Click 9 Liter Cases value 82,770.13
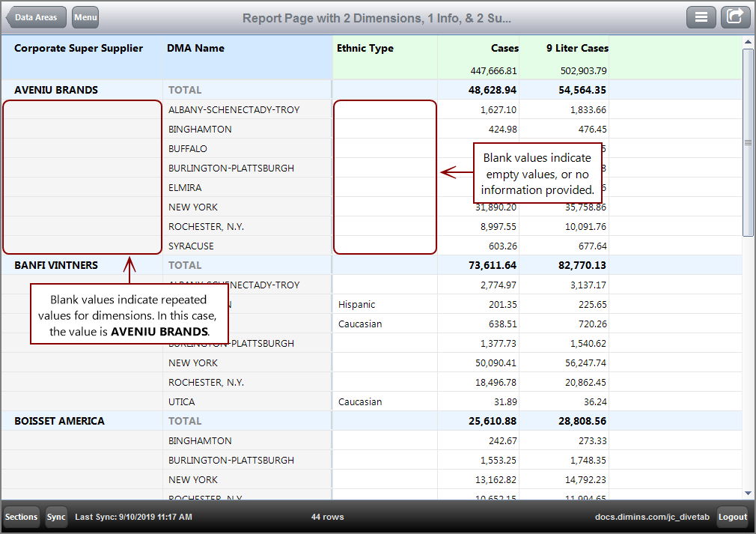Image resolution: width=756 pixels, height=534 pixels. coord(582,265)
